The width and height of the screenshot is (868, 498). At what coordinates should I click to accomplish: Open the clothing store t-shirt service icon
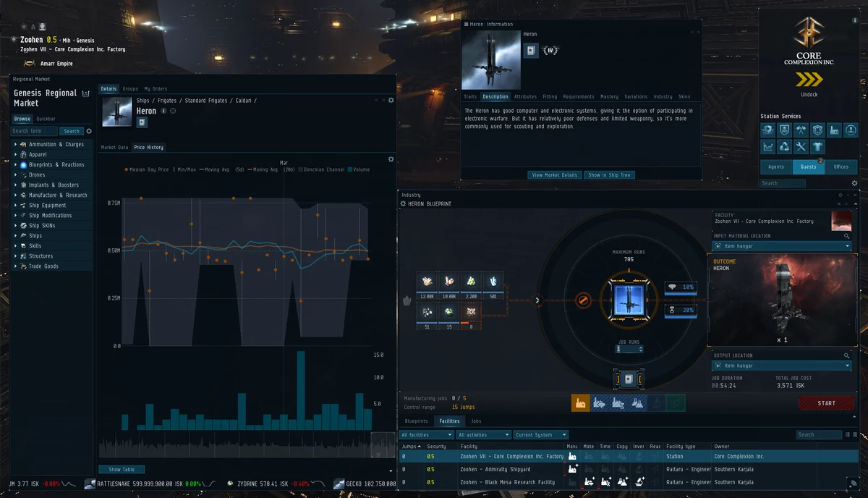tap(817, 146)
